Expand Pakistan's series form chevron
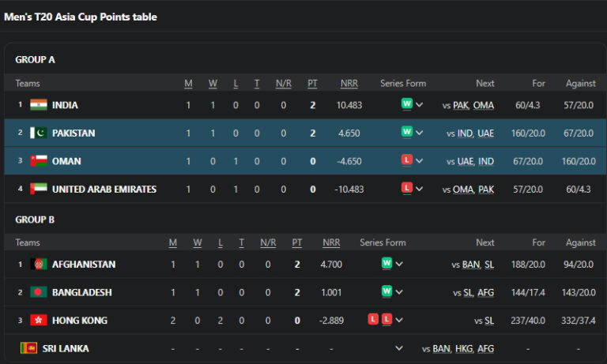This screenshot has width=607, height=364. click(420, 133)
